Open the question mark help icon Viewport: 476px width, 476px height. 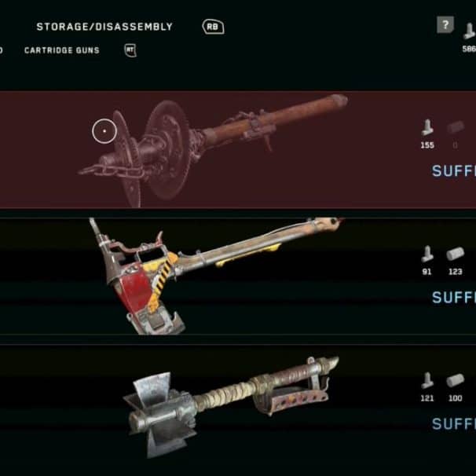445,24
